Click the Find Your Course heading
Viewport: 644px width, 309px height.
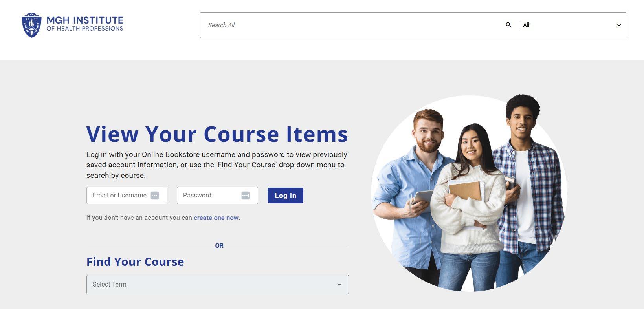(x=135, y=261)
